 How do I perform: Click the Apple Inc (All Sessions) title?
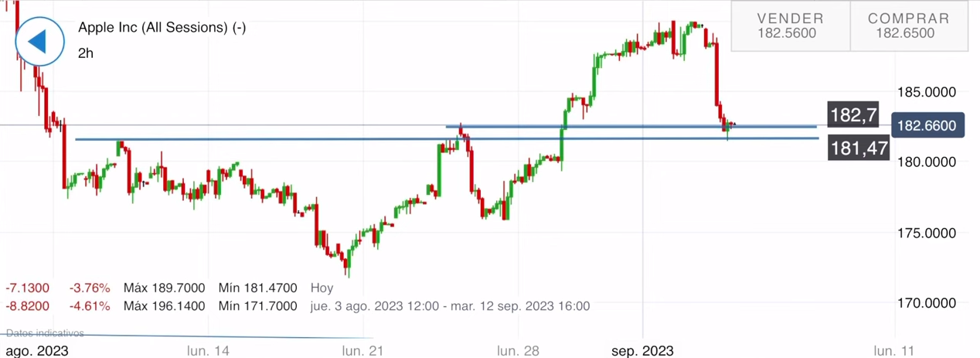(x=162, y=28)
